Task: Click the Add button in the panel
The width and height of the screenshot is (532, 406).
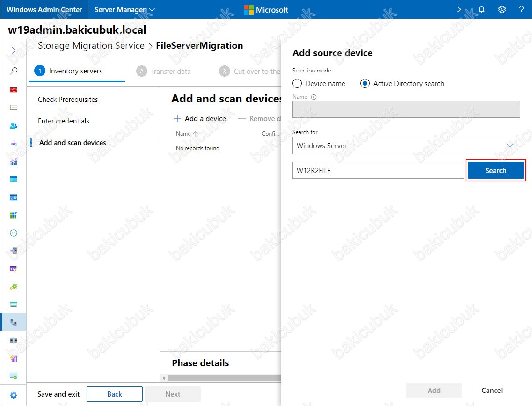Action: pos(434,391)
